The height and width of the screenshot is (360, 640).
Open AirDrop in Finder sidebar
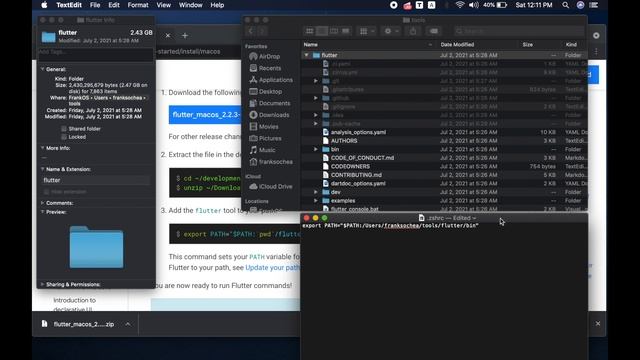tap(269, 56)
